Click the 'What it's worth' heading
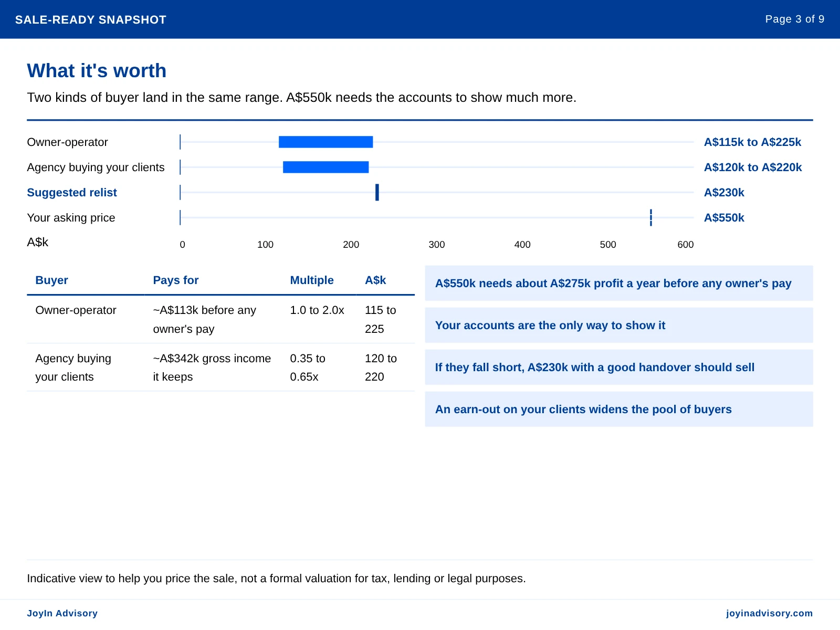Image resolution: width=840 pixels, height=630 pixels. click(x=97, y=71)
